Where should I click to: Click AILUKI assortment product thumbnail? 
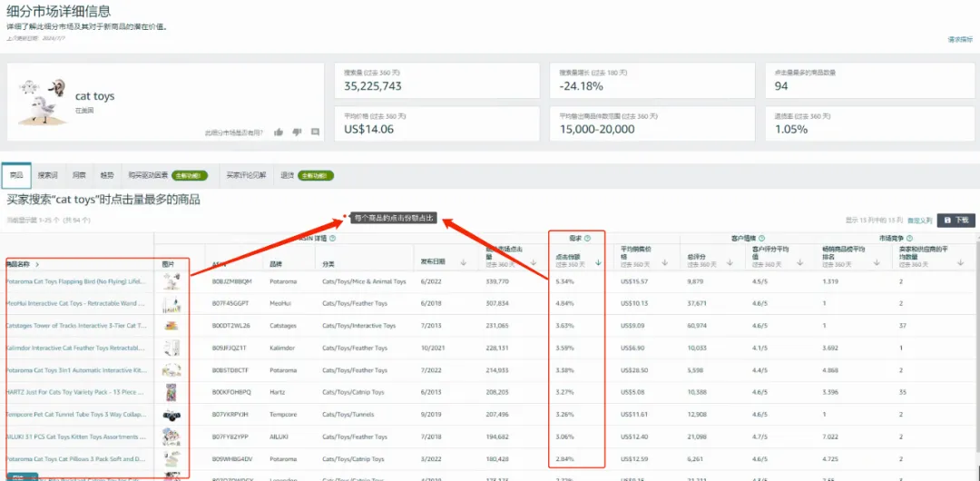(x=171, y=437)
